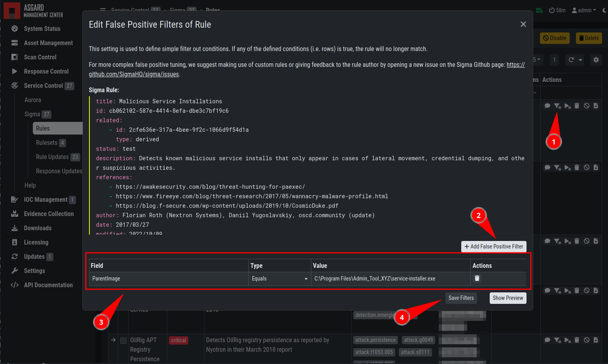
Task: Open the Sigma GitHub issues link
Action: coord(307,69)
